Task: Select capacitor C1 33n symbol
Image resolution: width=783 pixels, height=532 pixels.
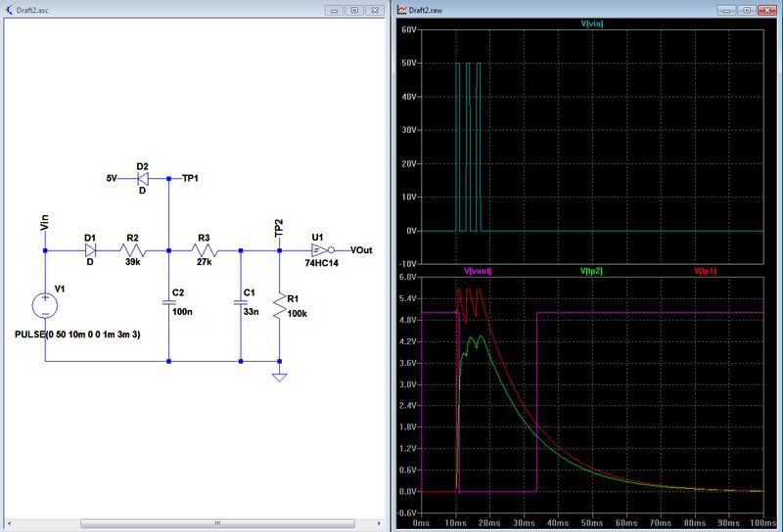Action: (241, 302)
